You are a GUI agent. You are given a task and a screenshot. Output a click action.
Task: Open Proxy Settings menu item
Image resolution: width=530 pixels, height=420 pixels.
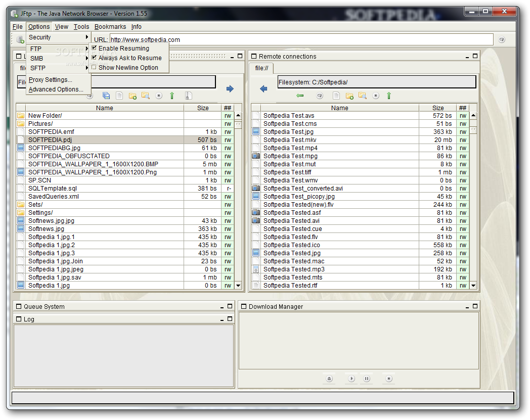coord(58,80)
